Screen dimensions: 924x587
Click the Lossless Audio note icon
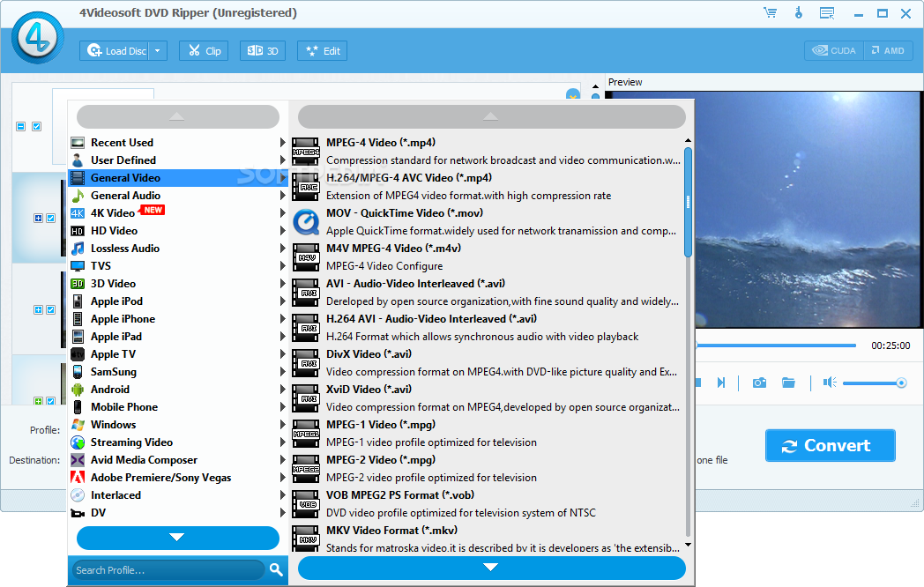click(x=78, y=249)
